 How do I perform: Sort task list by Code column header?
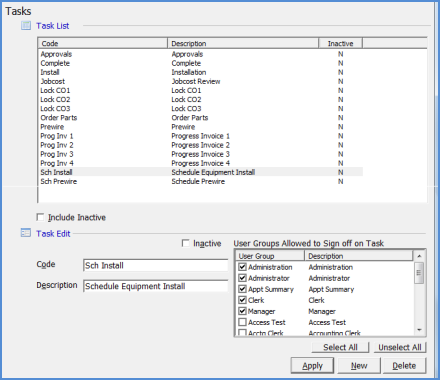tap(103, 43)
